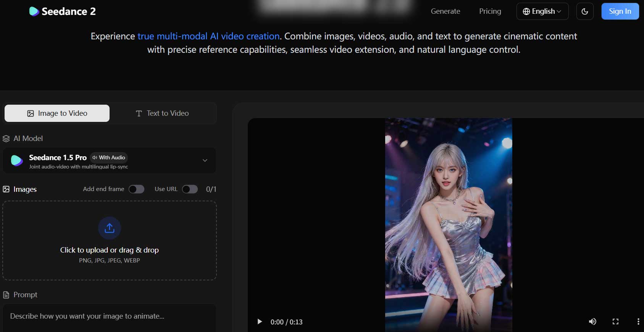Turn on the Use URL toggle

tap(190, 189)
